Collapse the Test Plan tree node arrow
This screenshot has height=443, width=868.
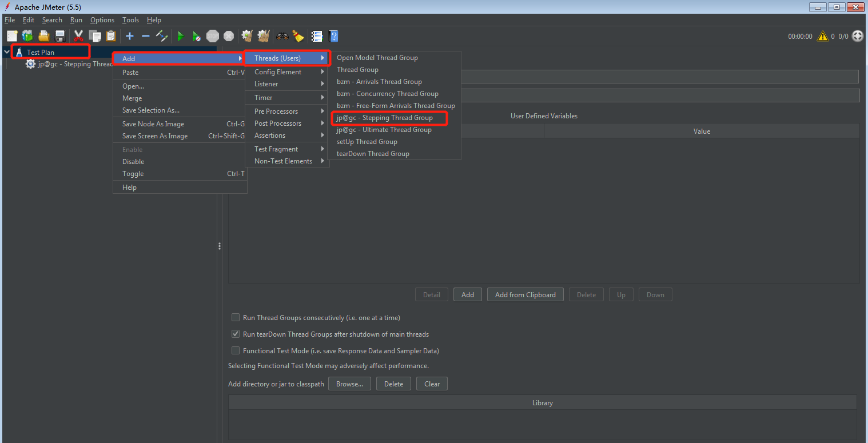pos(7,52)
